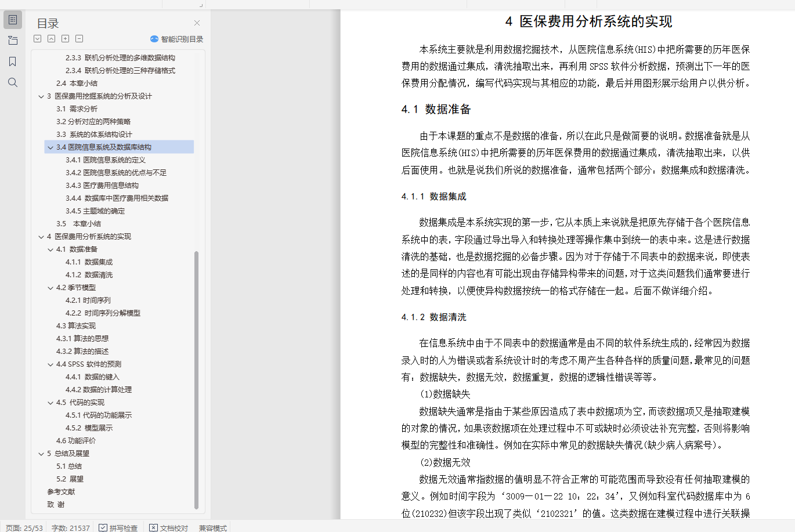Click the minus box icon under 目录
The image size is (795, 532).
[x=79, y=39]
